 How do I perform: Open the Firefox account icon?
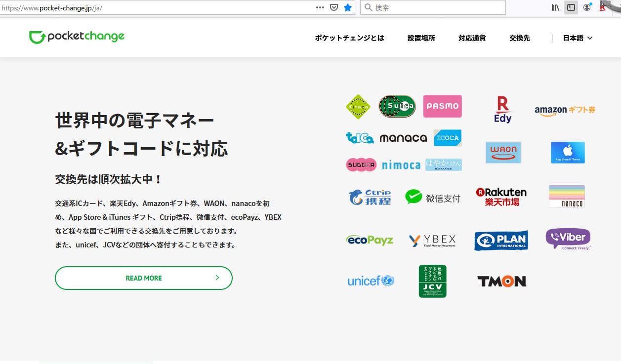click(x=587, y=7)
